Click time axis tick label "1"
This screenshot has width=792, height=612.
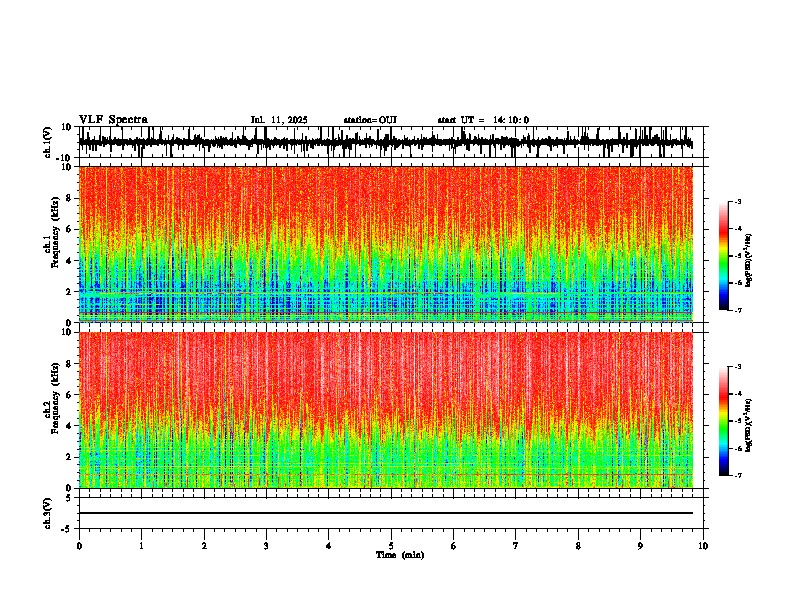click(x=141, y=546)
